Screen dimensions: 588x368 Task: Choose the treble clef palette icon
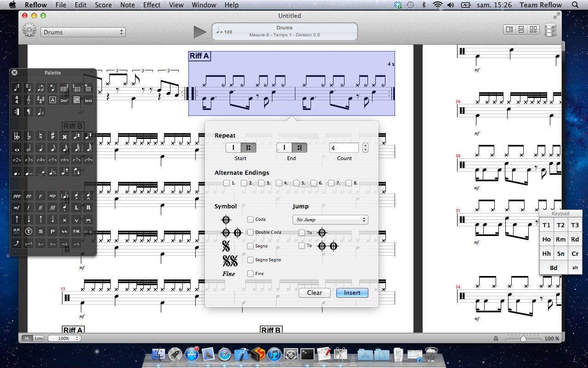(x=29, y=100)
